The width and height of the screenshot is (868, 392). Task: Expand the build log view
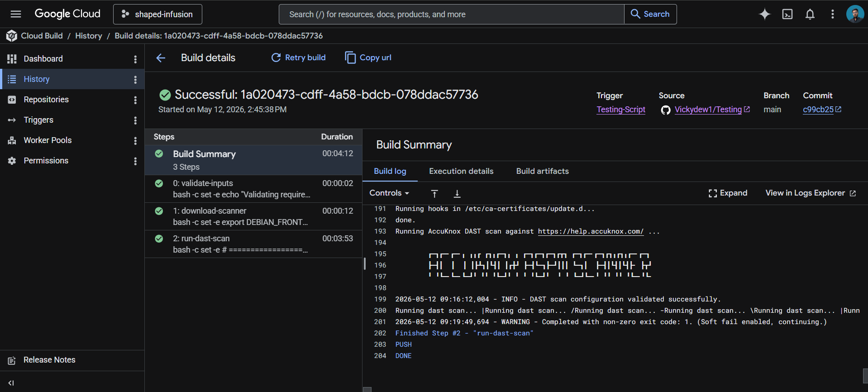pos(728,193)
